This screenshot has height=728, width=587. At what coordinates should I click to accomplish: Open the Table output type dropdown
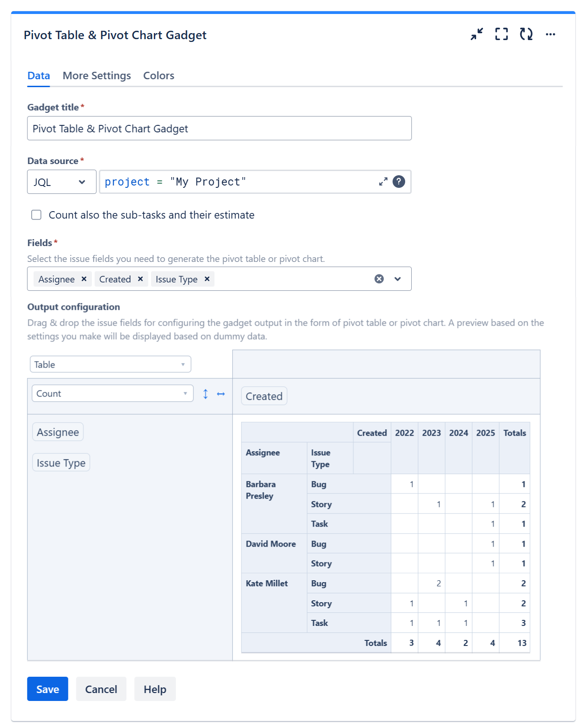(x=110, y=364)
